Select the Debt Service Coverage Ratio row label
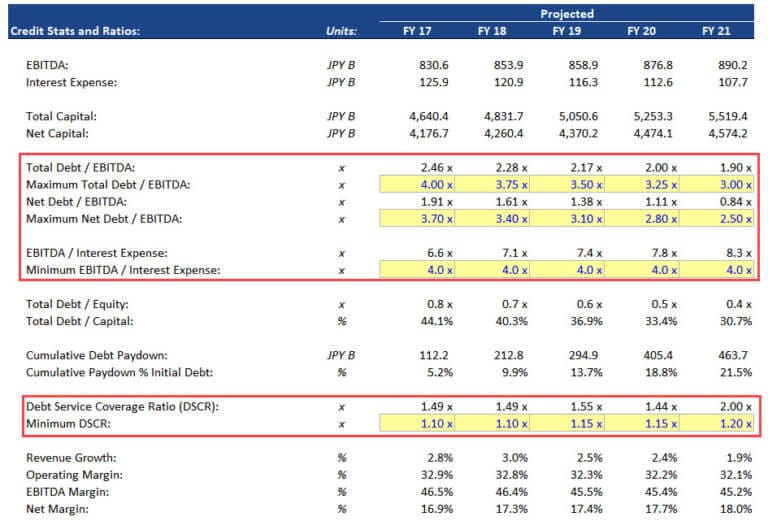Screen dimensions: 768x521 pyautogui.click(x=120, y=409)
